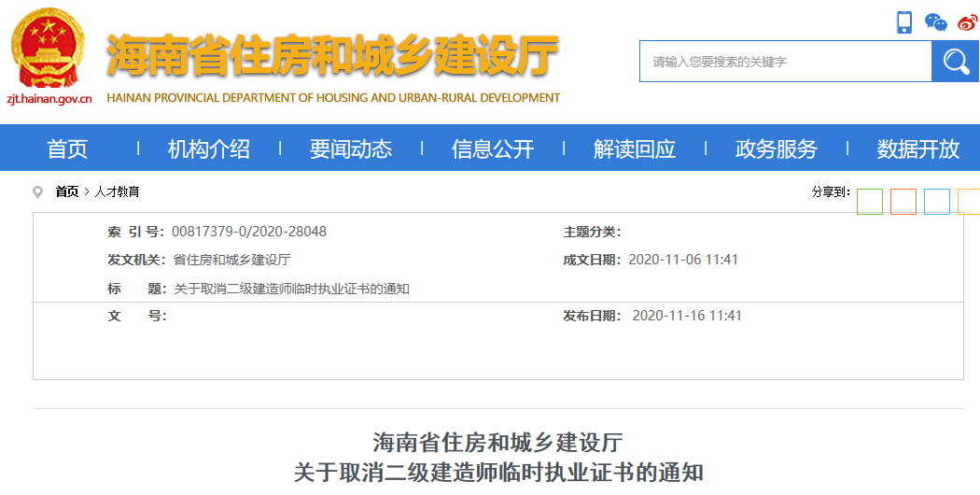Image resolution: width=980 pixels, height=495 pixels.
Task: Click the 主题分类 label
Action: click(x=592, y=233)
